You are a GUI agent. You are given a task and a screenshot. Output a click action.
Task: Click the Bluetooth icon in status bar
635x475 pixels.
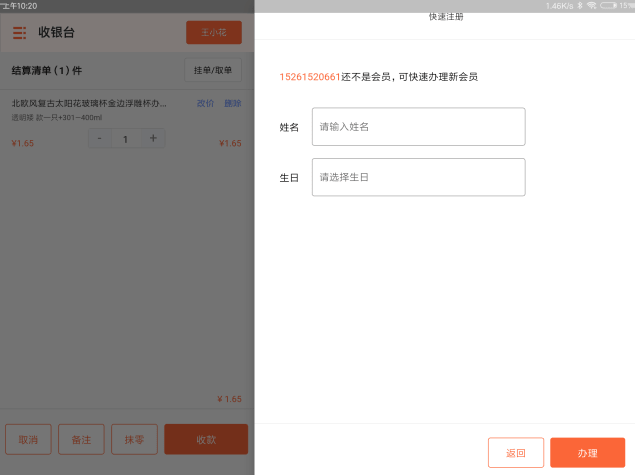(x=580, y=5)
